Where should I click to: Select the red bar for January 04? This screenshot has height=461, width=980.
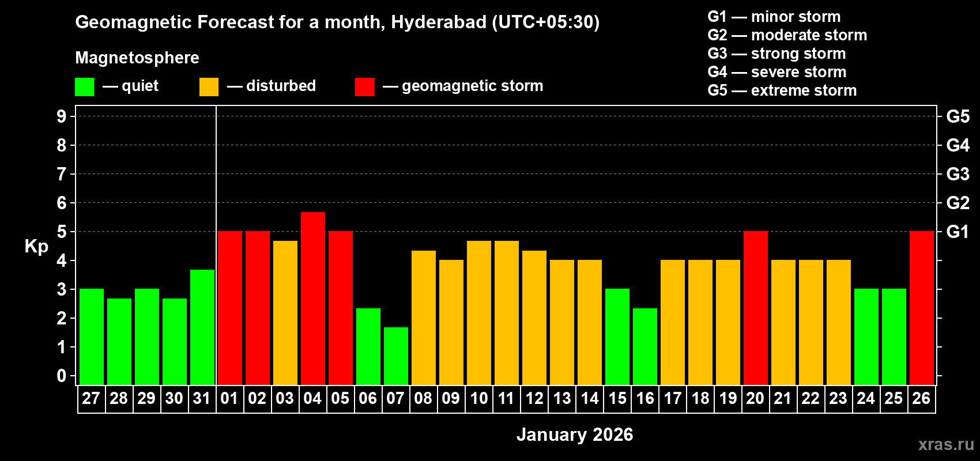[x=313, y=298]
